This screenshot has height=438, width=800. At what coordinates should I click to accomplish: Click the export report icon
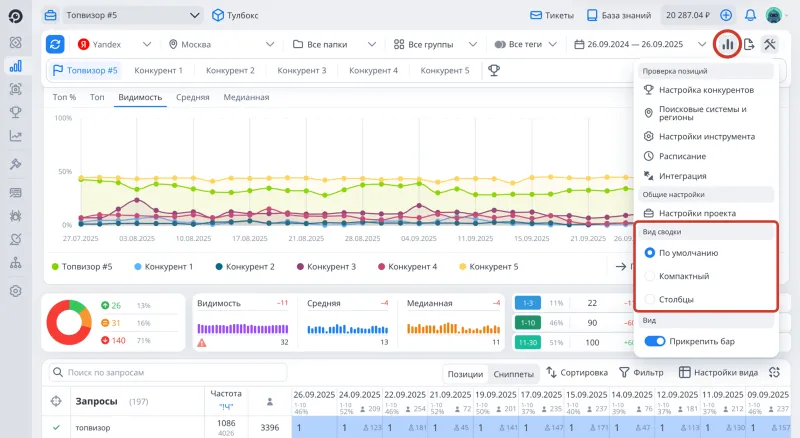[x=749, y=44]
